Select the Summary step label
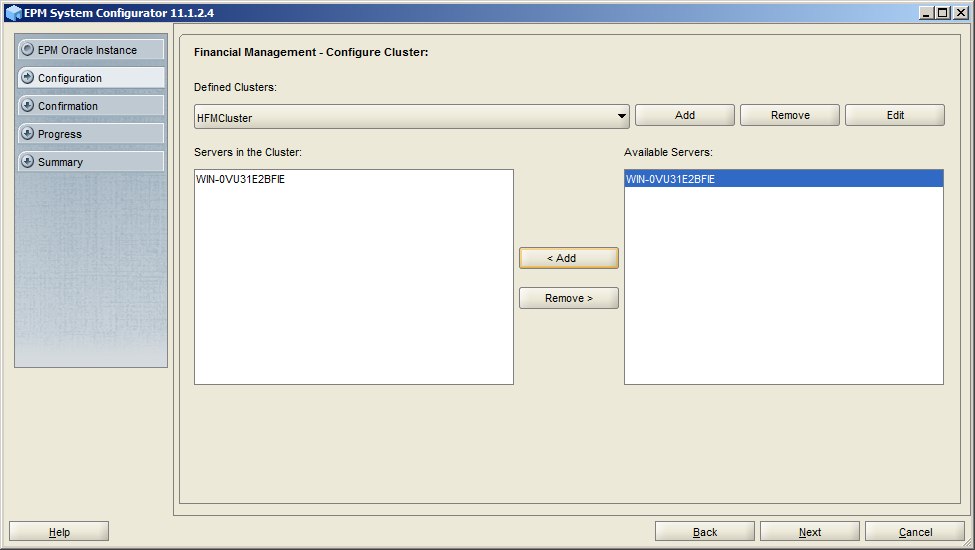The image size is (975, 550). (60, 162)
